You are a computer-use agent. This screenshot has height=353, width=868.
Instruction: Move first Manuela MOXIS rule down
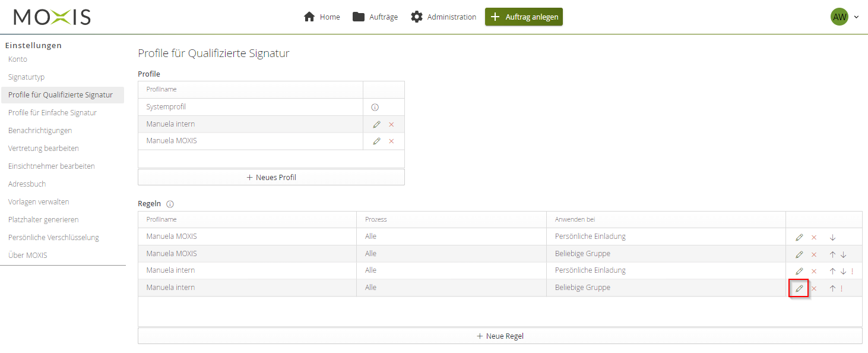pos(832,238)
